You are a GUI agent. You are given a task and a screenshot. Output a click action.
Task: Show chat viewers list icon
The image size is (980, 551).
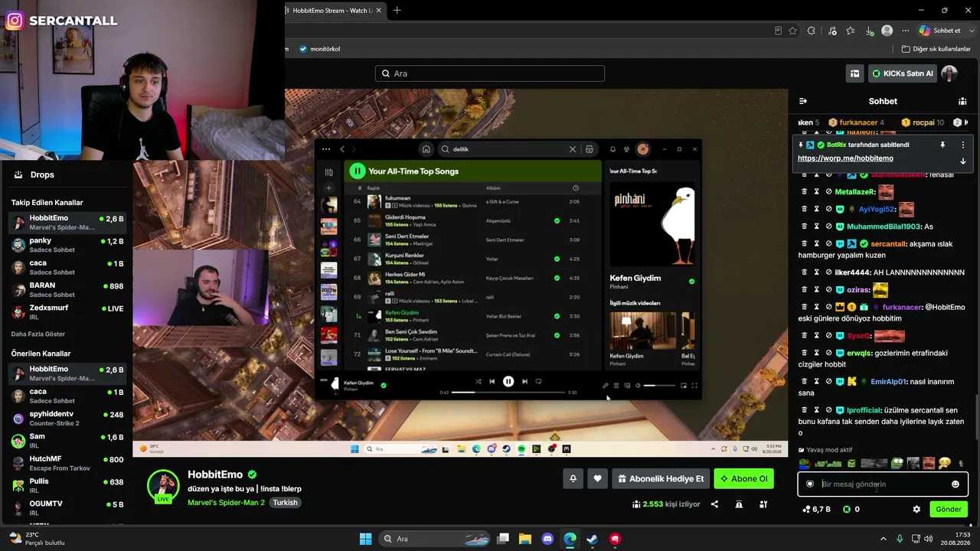point(962,101)
